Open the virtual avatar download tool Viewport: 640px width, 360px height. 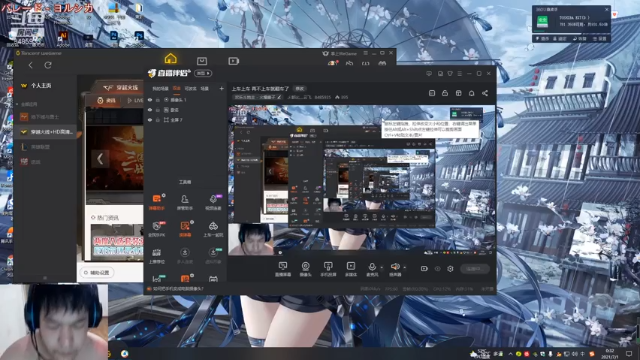tap(213, 256)
